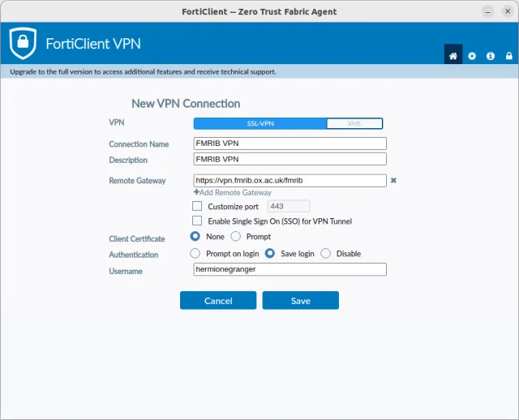Click Add Remote Gateway link
519x420 pixels.
pos(233,193)
